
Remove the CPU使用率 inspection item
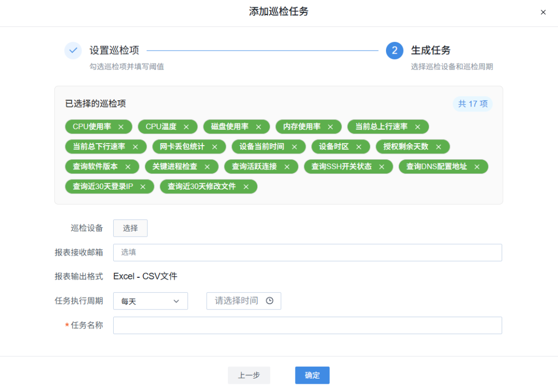(x=122, y=127)
